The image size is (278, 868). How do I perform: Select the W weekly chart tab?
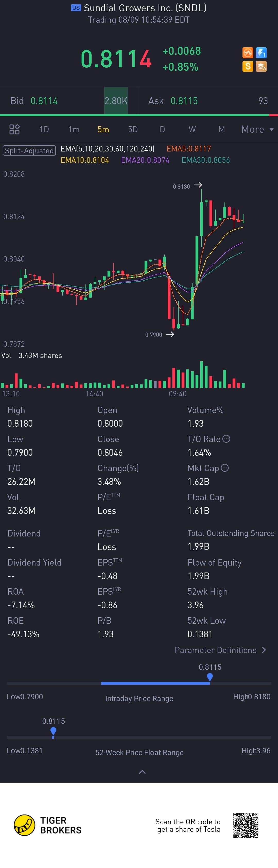point(192,129)
